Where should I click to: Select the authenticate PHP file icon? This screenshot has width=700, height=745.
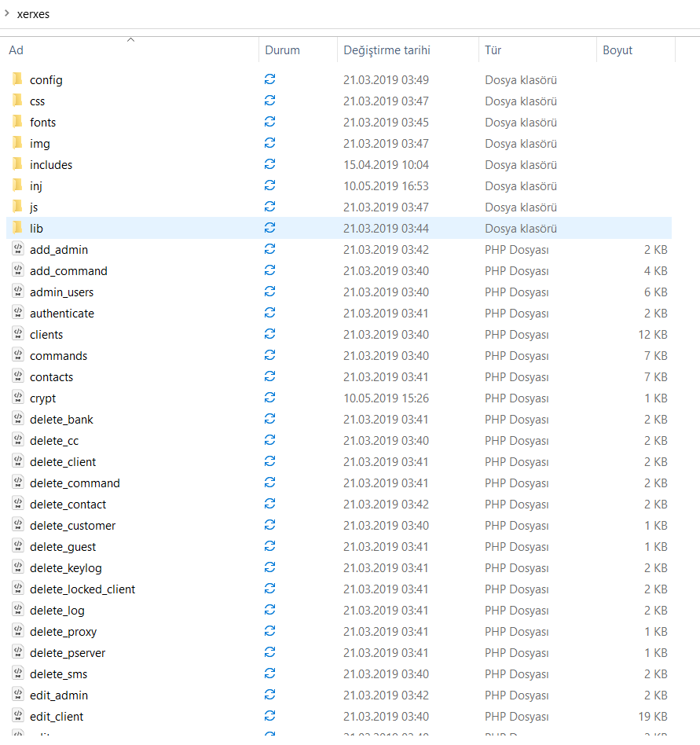(18, 313)
